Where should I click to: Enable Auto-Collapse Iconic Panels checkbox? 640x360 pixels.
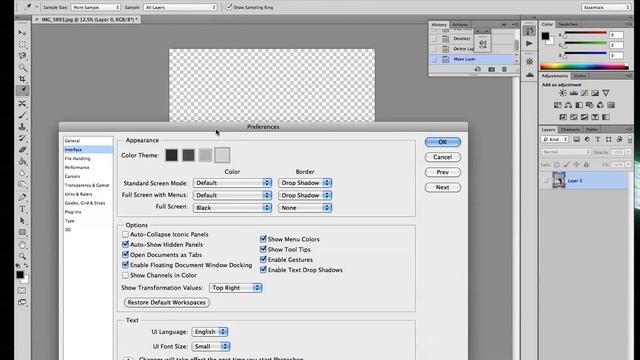[x=125, y=234]
